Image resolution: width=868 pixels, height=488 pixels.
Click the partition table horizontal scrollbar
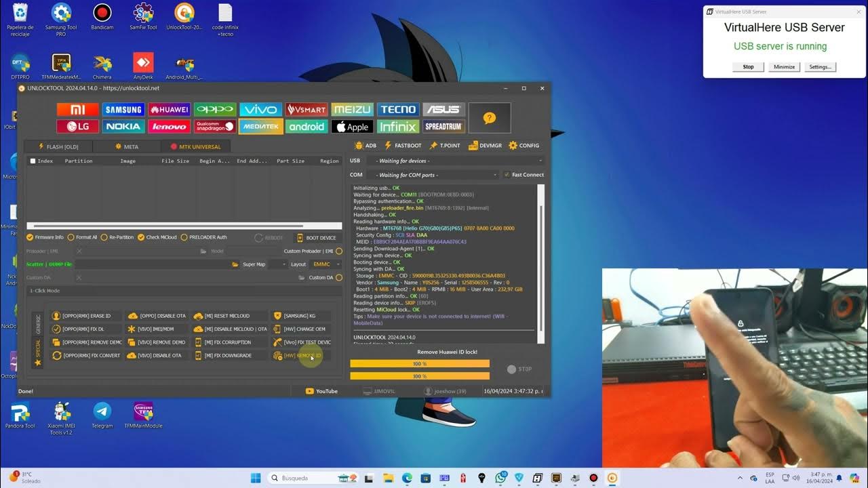(x=184, y=226)
